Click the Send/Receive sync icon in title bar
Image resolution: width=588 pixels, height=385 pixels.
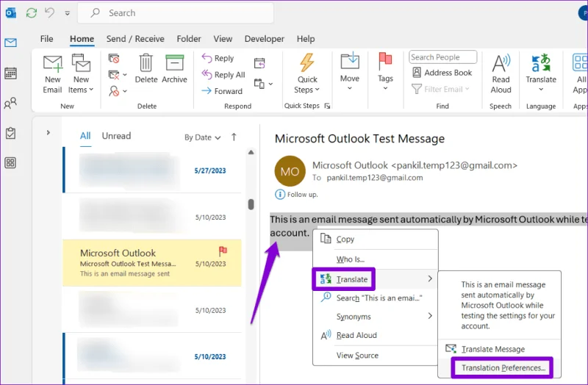point(32,12)
